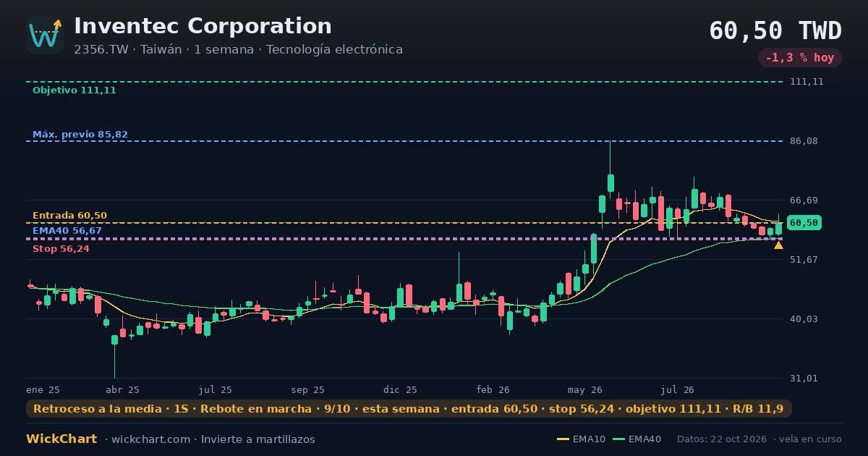Click the jul 25 date axis label
The image size is (868, 456).
pos(216,389)
